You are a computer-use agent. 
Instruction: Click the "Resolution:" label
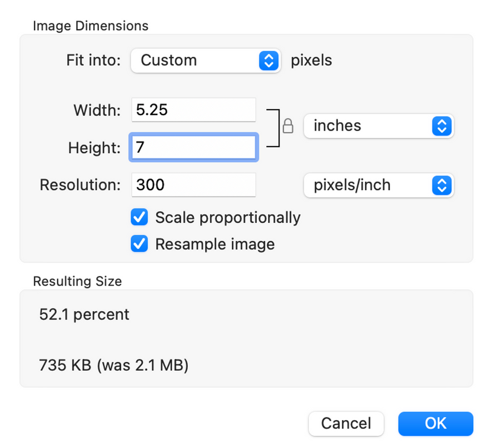click(x=80, y=185)
